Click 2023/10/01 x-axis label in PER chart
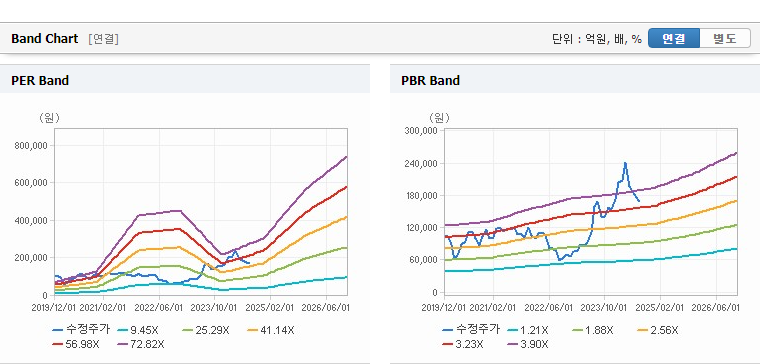760x364 pixels. coord(214,308)
